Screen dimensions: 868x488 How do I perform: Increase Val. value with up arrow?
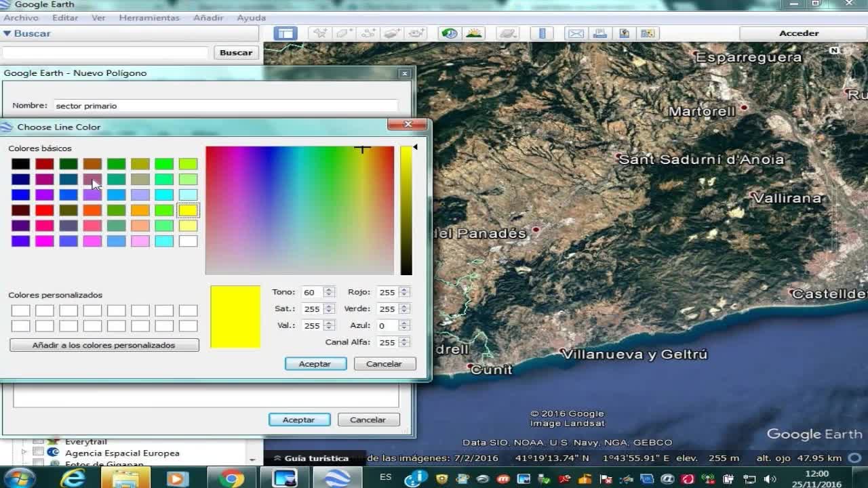(330, 323)
